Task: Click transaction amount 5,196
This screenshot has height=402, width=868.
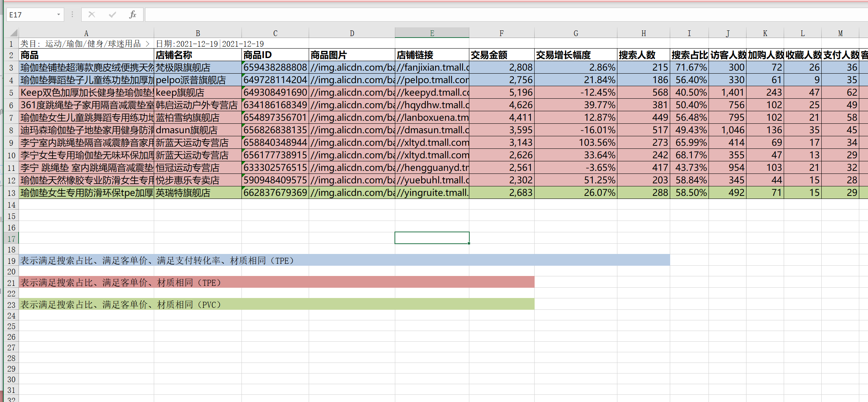Action: [x=502, y=93]
